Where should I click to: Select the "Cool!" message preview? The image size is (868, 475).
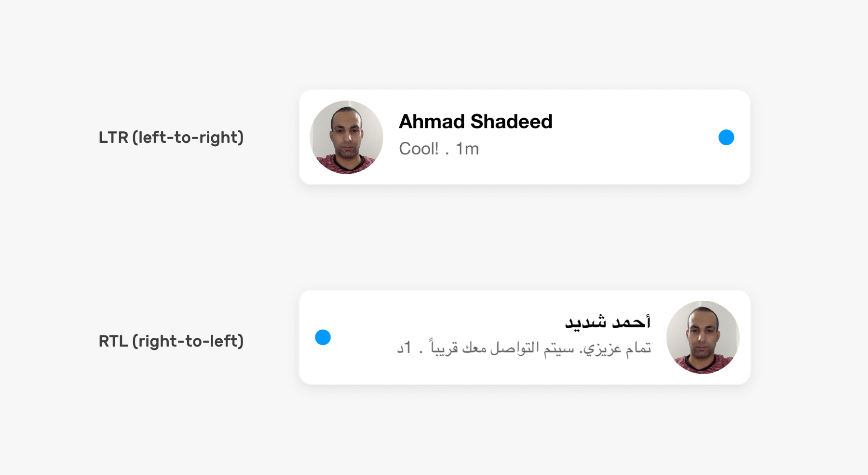tap(419, 149)
